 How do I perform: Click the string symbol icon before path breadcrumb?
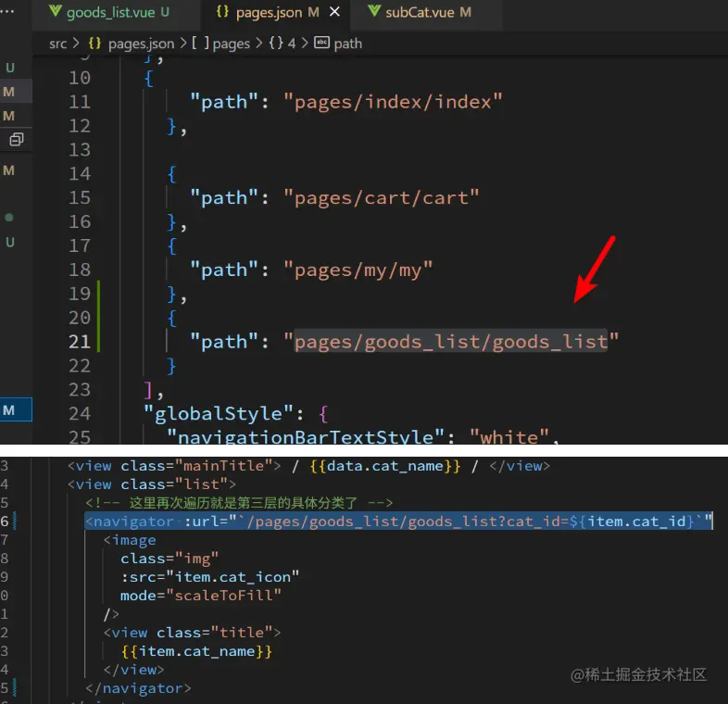[x=321, y=43]
